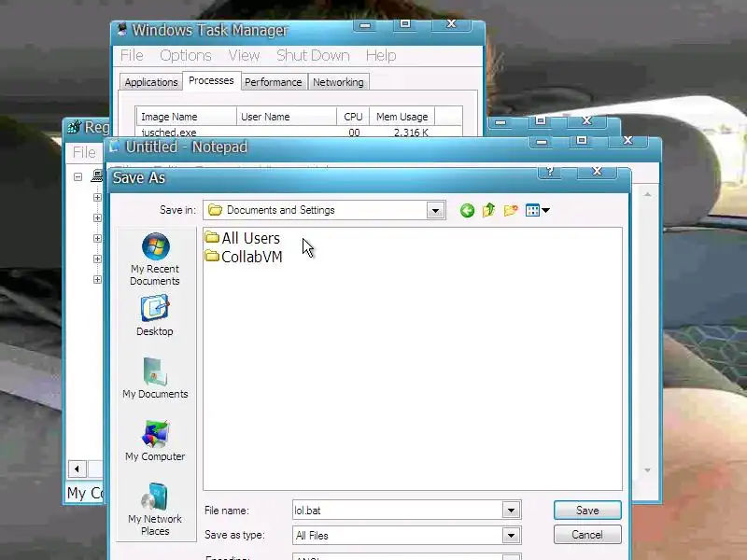
Task: Click Notepad scroll up arrow
Action: coord(647,194)
